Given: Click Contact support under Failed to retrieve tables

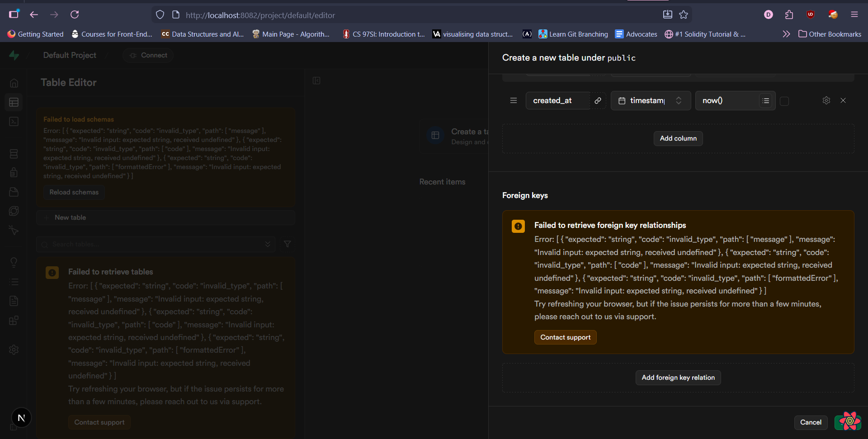Looking at the screenshot, I should tap(99, 422).
